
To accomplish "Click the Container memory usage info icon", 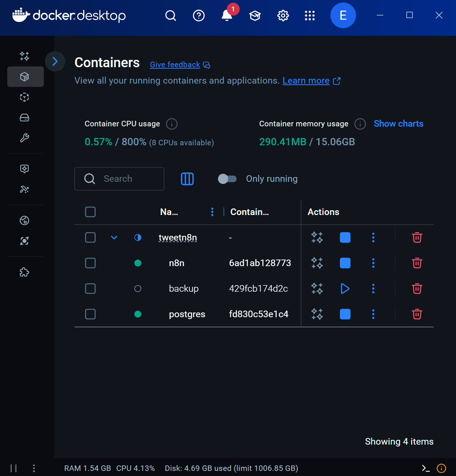I will tap(360, 124).
